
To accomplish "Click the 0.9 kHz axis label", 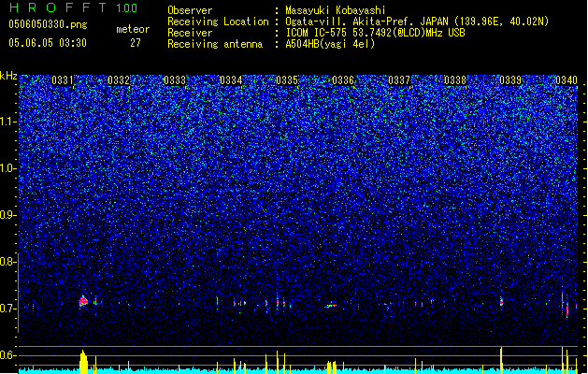I will (7, 215).
